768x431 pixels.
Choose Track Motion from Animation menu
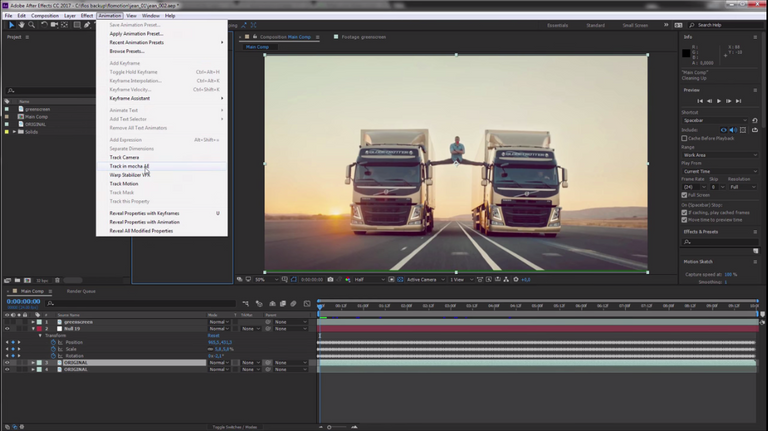click(124, 184)
